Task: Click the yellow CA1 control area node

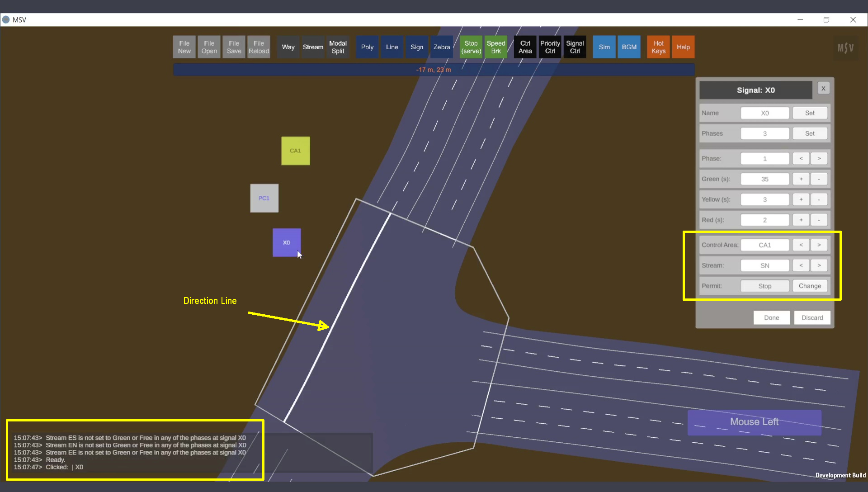Action: 295,151
